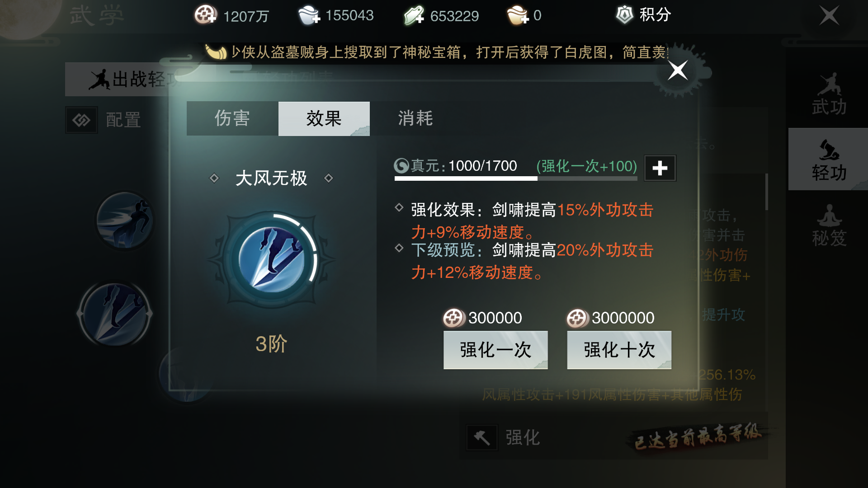Open the 配置 configuration icon
The height and width of the screenshot is (488, 868).
click(81, 120)
